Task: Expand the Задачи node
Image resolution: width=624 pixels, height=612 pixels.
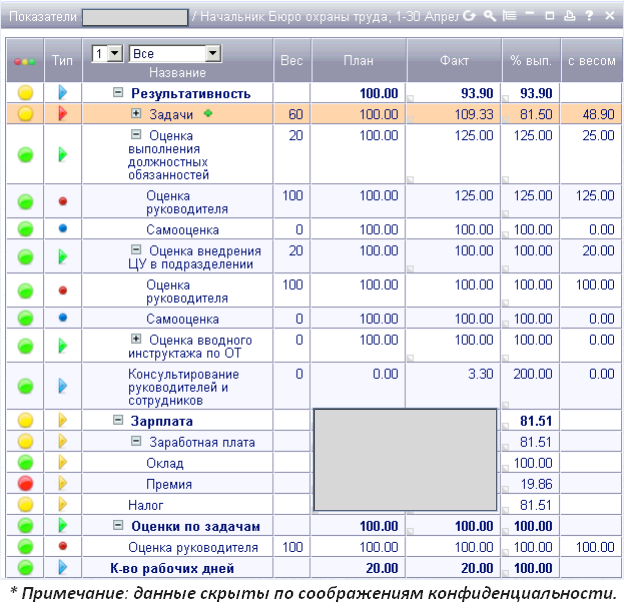Action: (x=136, y=113)
